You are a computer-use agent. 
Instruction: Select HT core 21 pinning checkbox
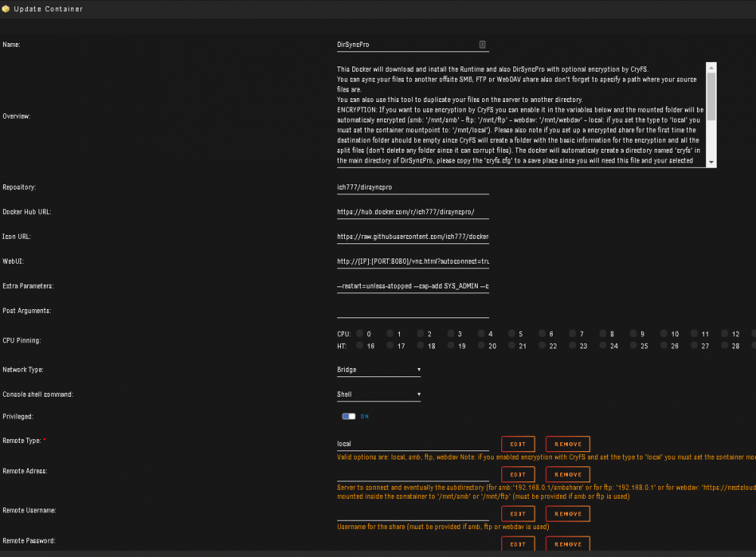tap(512, 345)
